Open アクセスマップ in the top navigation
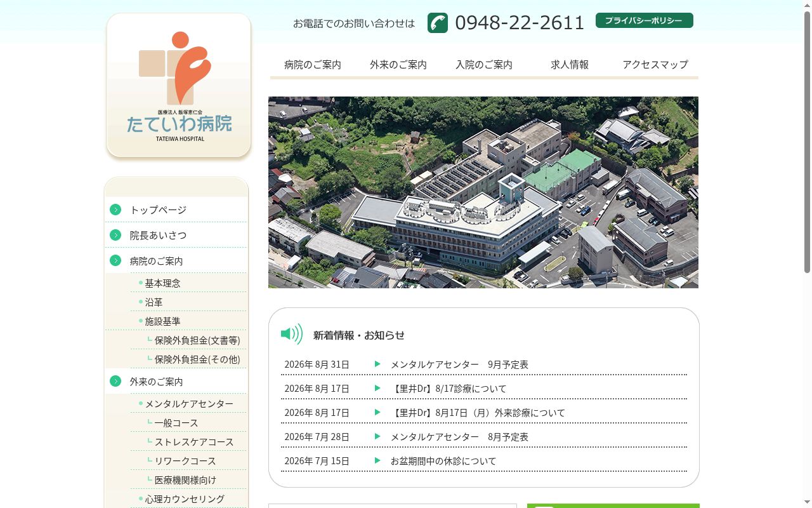The height and width of the screenshot is (508, 812). 655,65
